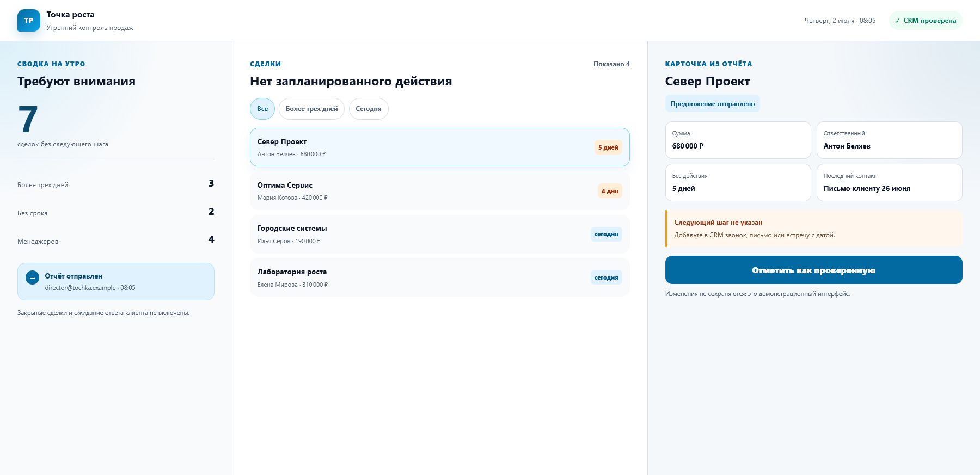This screenshot has height=475, width=980.
Task: Click the Отчёт отправлен notification card
Action: (116, 282)
